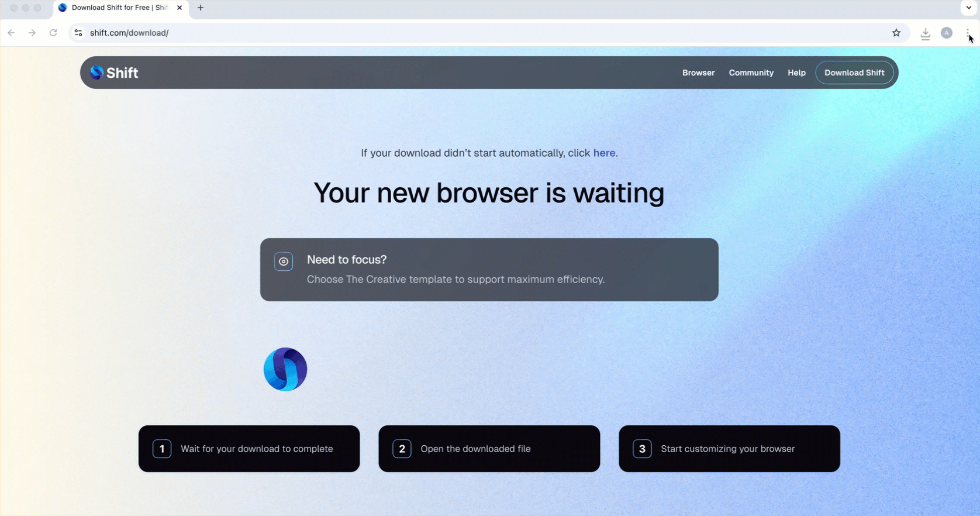Viewport: 980px width, 516px height.
Task: Open the Browser nav menu item
Action: pos(698,73)
